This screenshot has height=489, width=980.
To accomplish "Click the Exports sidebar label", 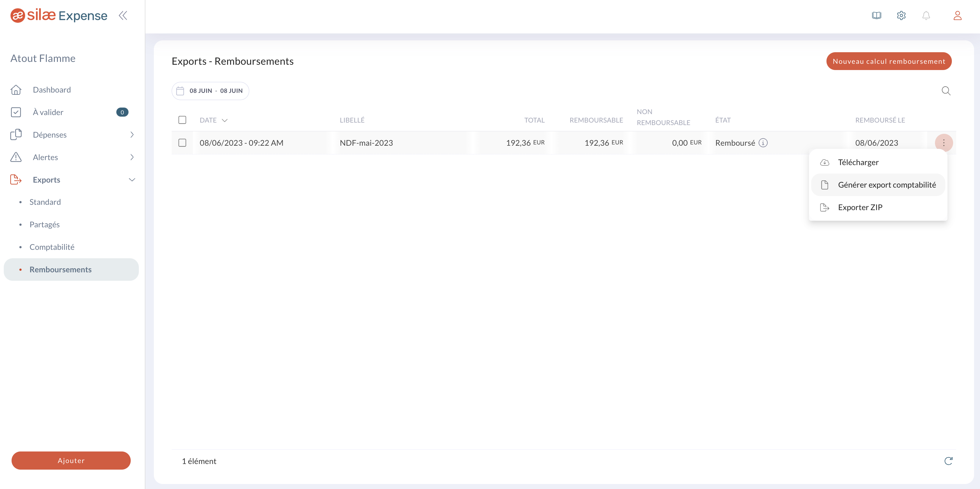I will 46,180.
